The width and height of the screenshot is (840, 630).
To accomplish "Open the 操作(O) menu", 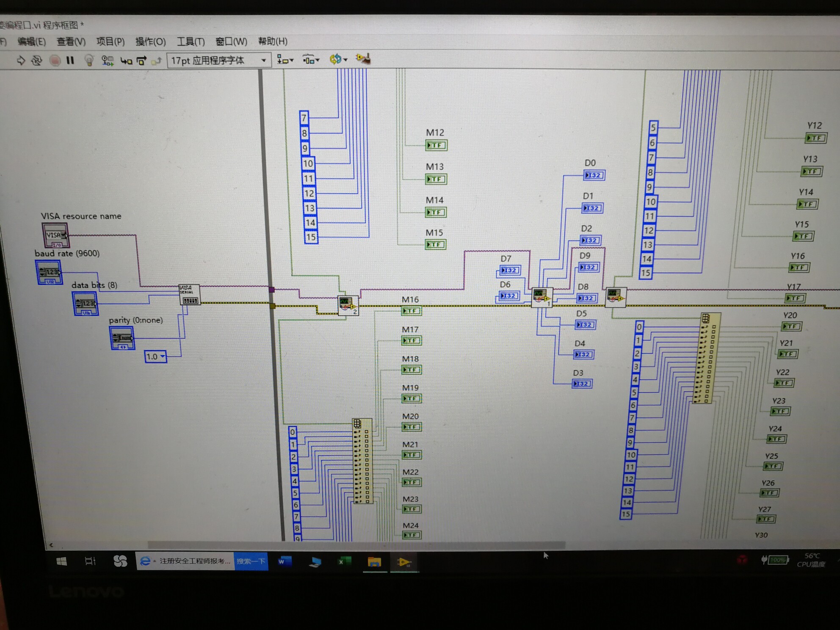I will pyautogui.click(x=150, y=41).
